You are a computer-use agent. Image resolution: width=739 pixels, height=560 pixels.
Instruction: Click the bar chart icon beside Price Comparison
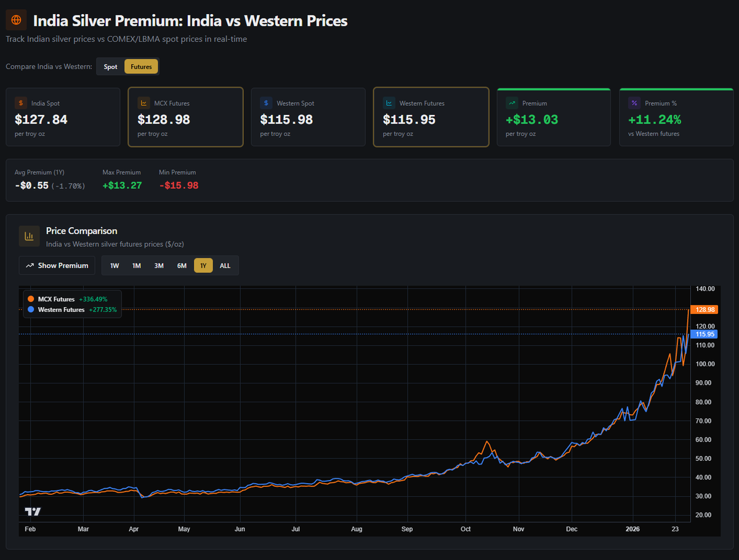coord(29,236)
